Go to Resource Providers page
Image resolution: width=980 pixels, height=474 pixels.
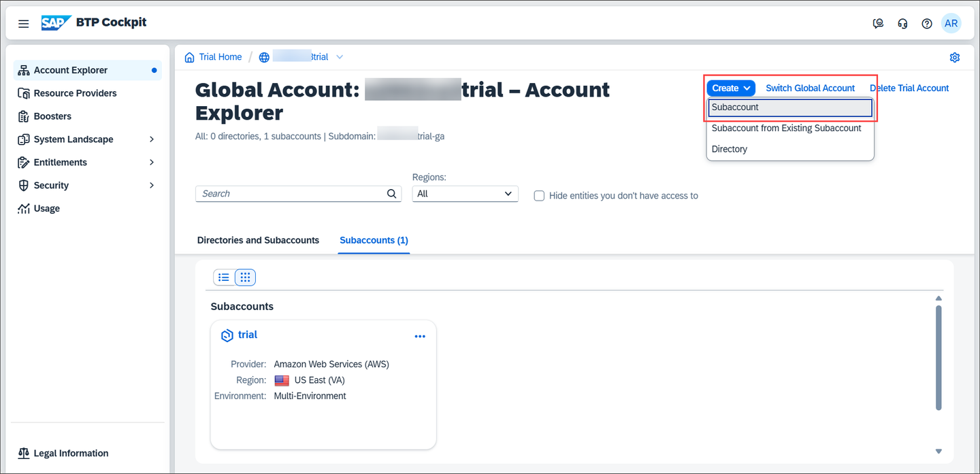tap(88, 93)
